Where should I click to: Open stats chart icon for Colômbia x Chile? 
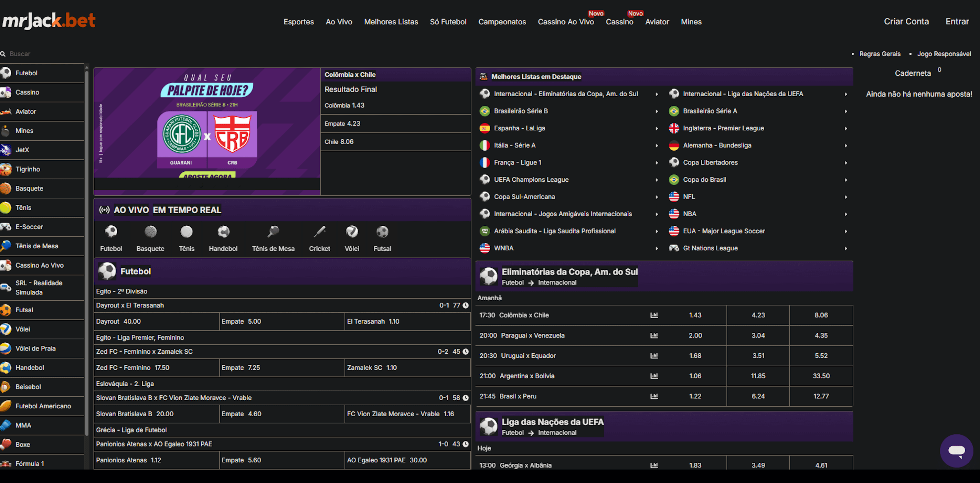coord(654,315)
